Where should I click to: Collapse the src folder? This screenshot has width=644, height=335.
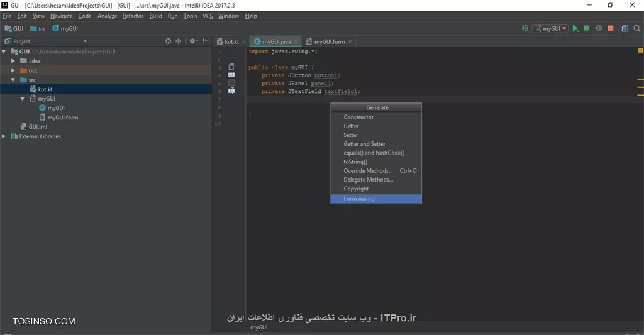(13, 80)
